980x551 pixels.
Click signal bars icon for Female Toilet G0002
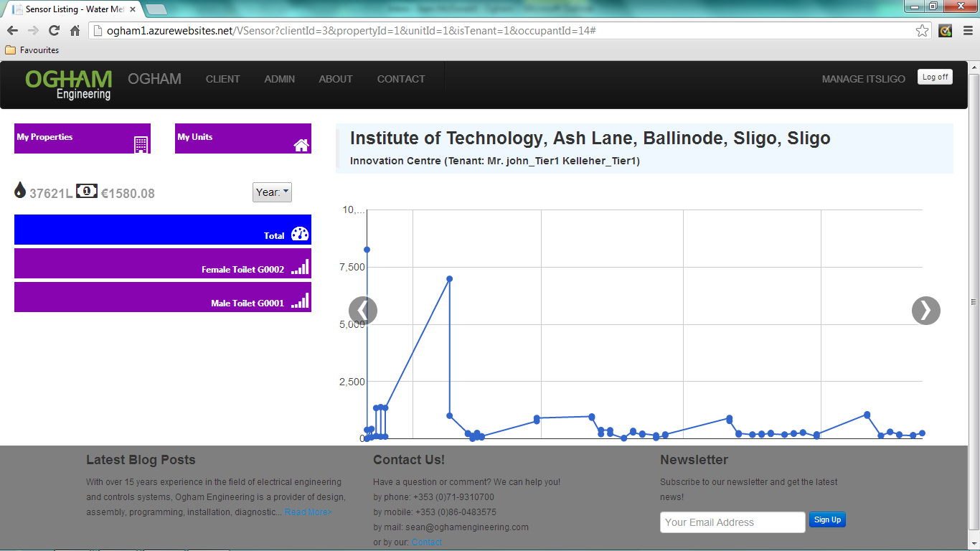point(300,268)
